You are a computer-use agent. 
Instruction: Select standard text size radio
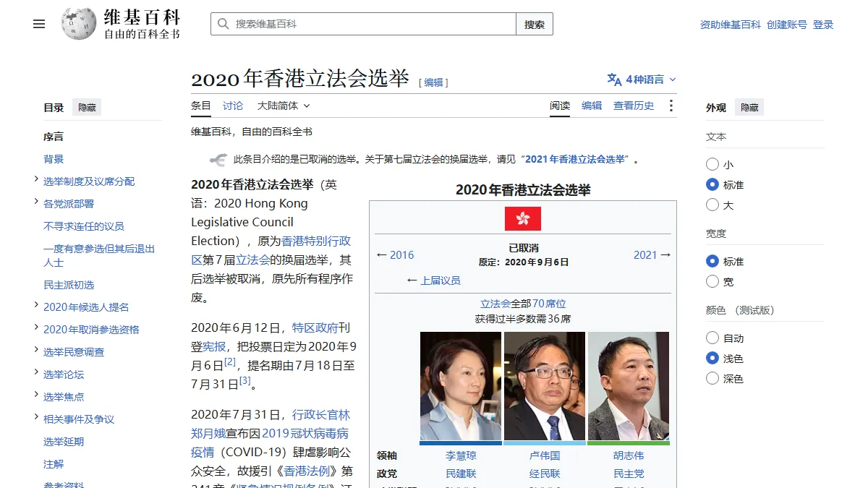point(712,185)
